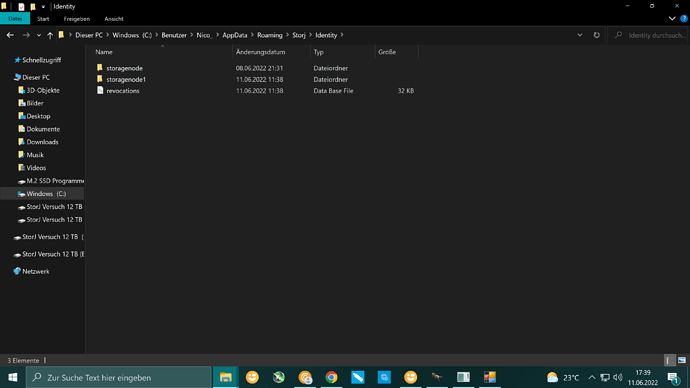Click properties icon in title bar
The image size is (690, 388).
click(x=21, y=7)
